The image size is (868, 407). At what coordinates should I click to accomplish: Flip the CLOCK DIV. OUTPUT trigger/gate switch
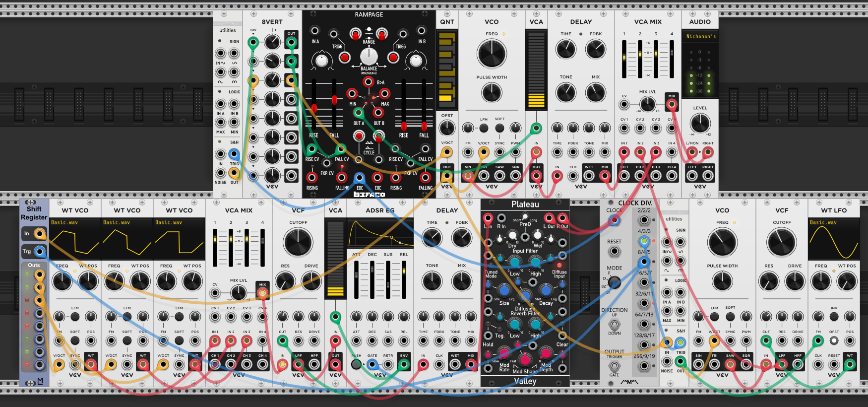point(614,366)
